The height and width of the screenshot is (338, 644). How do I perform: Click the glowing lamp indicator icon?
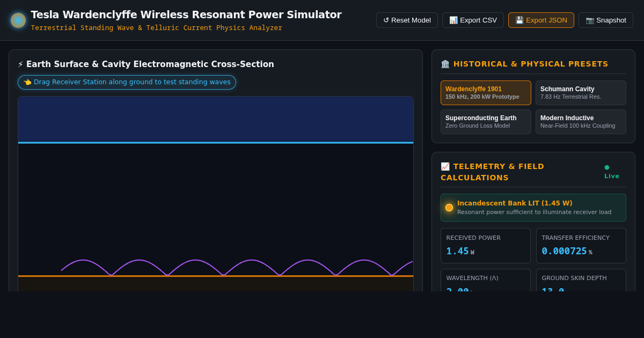(x=449, y=208)
